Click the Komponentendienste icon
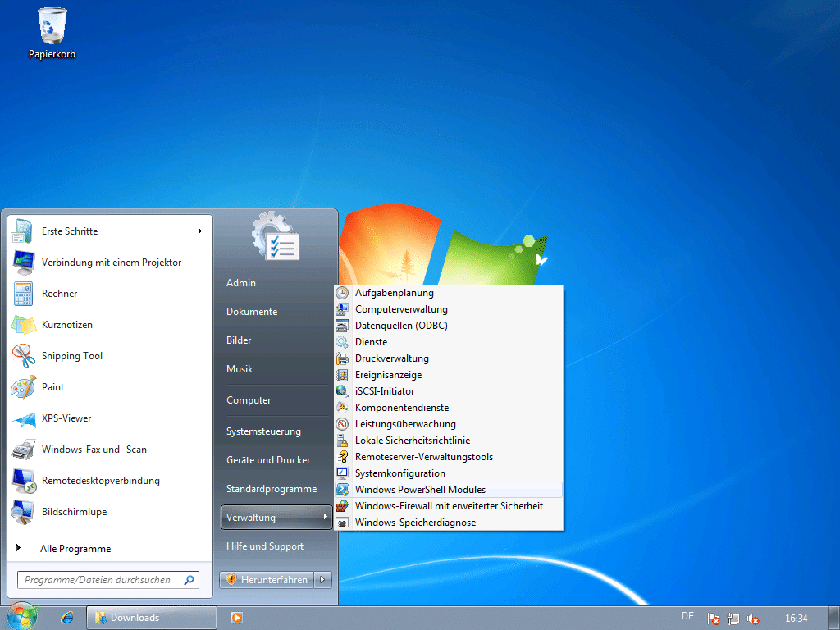Viewport: 840px width, 630px height. [342, 408]
